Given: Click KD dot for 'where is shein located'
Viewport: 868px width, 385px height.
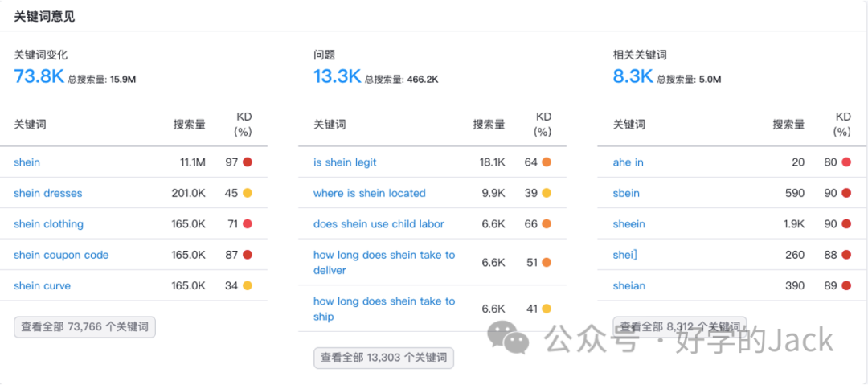Looking at the screenshot, I should pyautogui.click(x=547, y=194).
